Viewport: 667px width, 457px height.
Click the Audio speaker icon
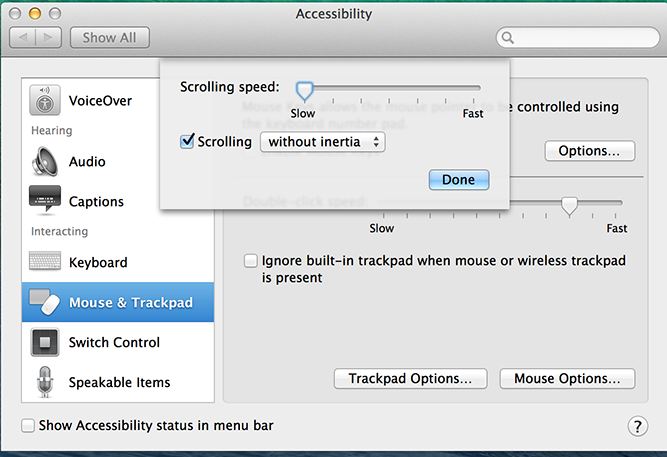tap(44, 161)
